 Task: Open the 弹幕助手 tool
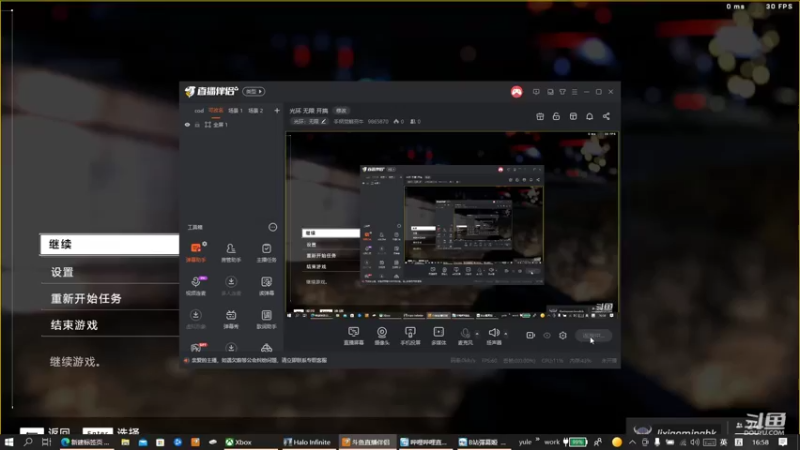[x=196, y=252]
